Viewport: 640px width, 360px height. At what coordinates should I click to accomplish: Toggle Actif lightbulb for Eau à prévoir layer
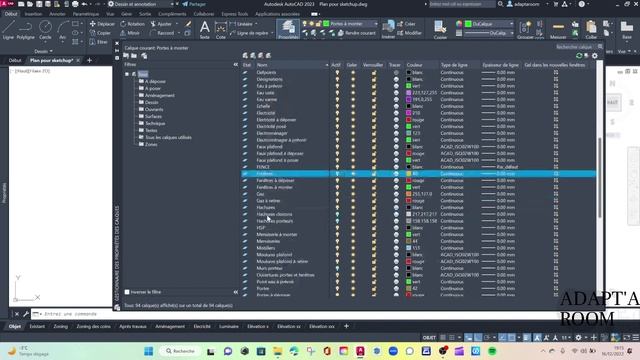coord(337,86)
